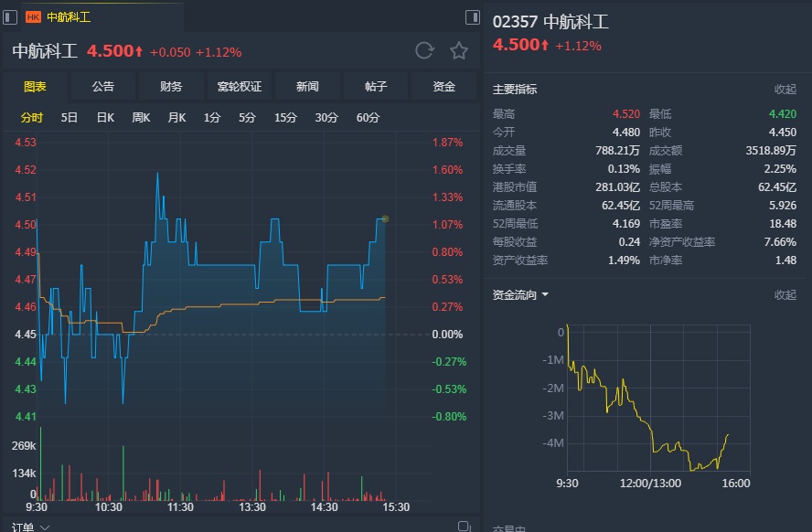Show the 60分 minute chart
The width and height of the screenshot is (812, 532).
coord(368,118)
